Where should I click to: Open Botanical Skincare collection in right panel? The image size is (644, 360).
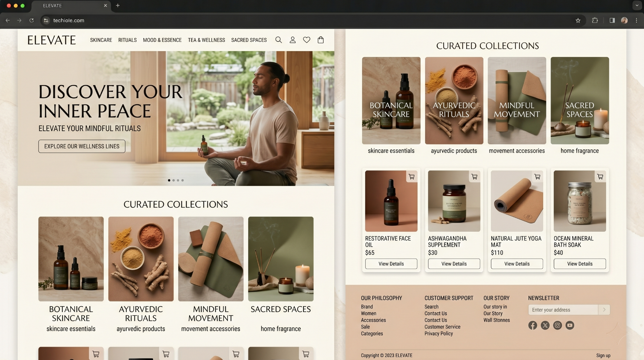[x=391, y=101]
